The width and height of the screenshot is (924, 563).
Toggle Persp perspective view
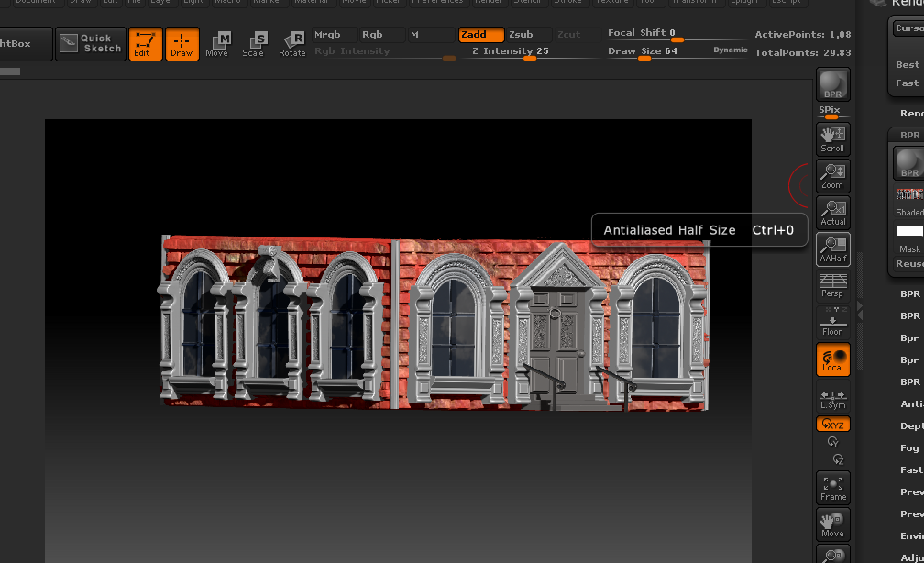point(832,286)
